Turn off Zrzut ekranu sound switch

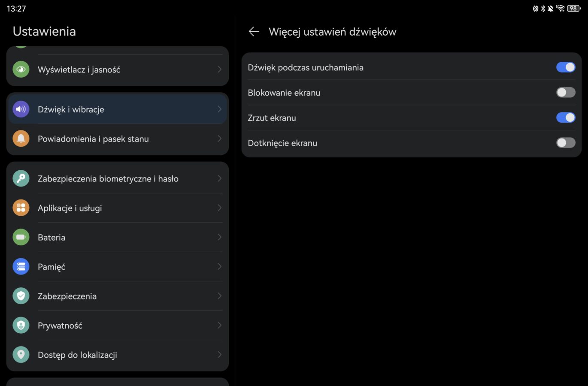pyautogui.click(x=565, y=118)
